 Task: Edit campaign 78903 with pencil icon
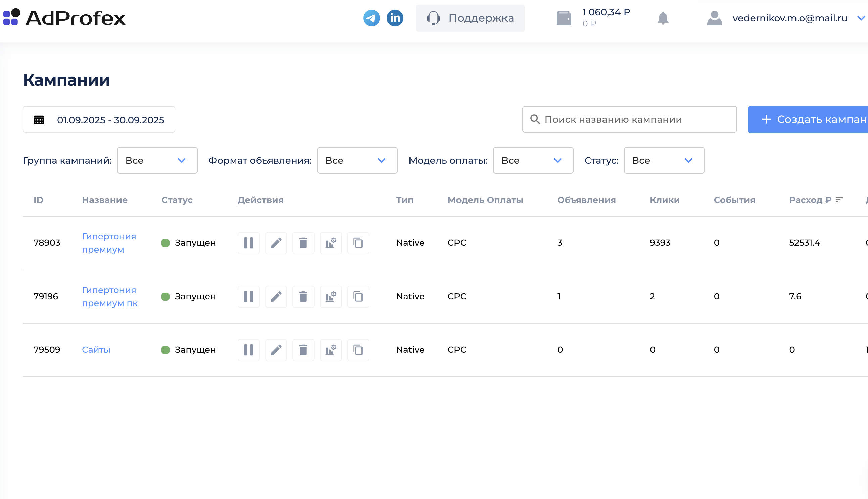click(x=276, y=243)
